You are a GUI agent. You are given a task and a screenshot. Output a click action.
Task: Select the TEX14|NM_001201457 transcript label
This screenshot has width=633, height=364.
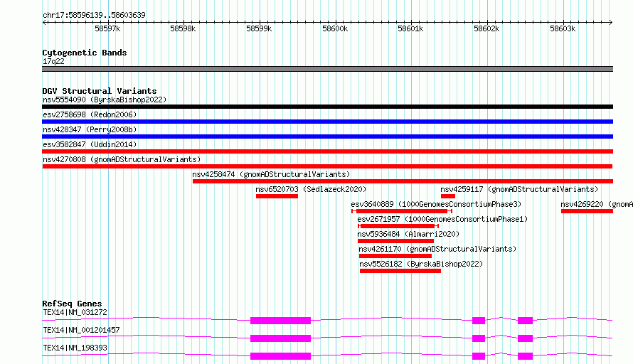[x=81, y=330]
